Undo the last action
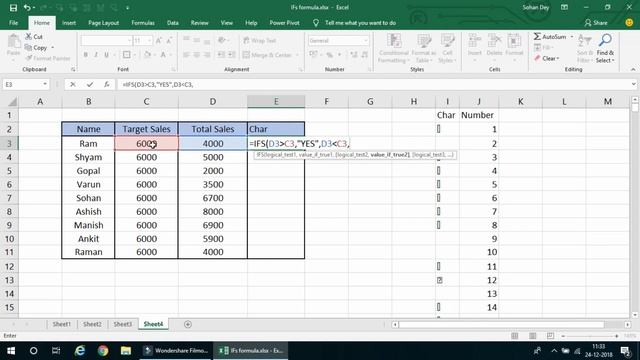This screenshot has width=640, height=360. tap(27, 7)
